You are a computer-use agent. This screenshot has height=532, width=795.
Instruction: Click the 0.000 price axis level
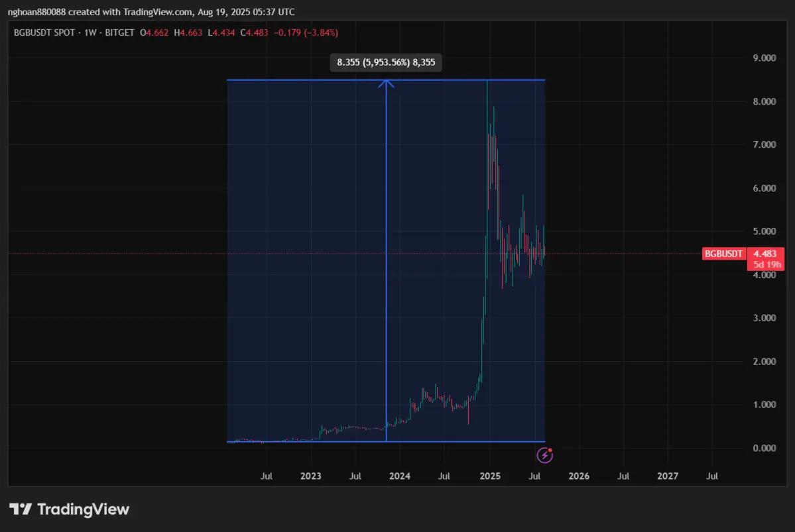coord(764,449)
